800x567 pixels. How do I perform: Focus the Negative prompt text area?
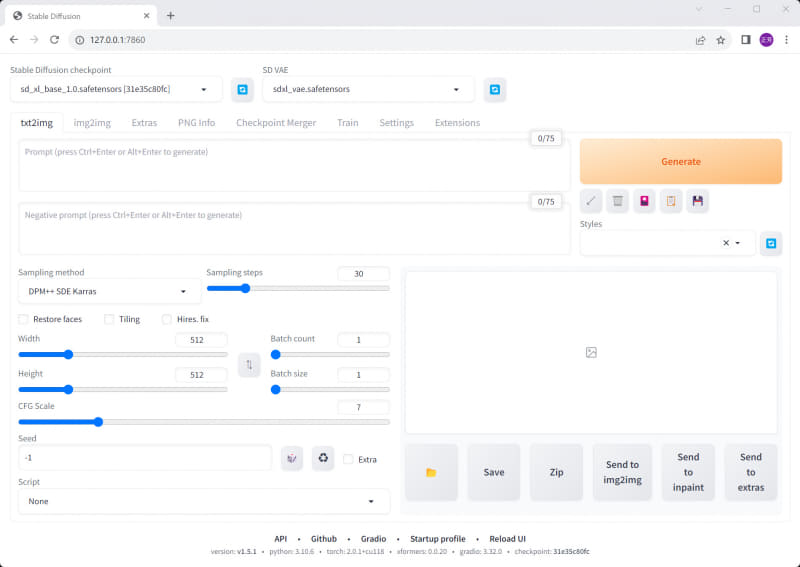click(x=294, y=229)
